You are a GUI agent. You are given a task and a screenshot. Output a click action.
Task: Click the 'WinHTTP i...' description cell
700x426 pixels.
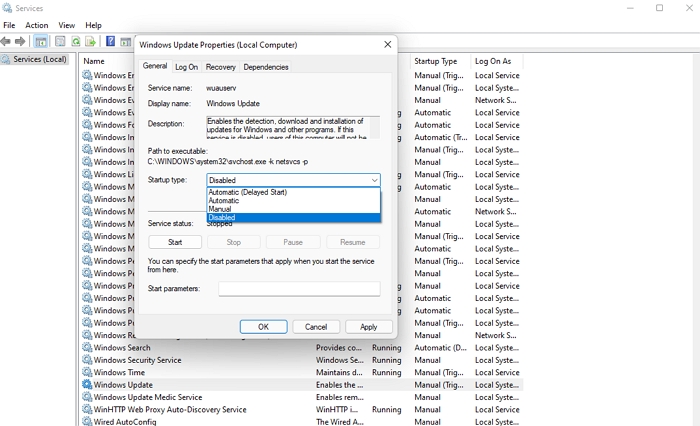(x=337, y=409)
